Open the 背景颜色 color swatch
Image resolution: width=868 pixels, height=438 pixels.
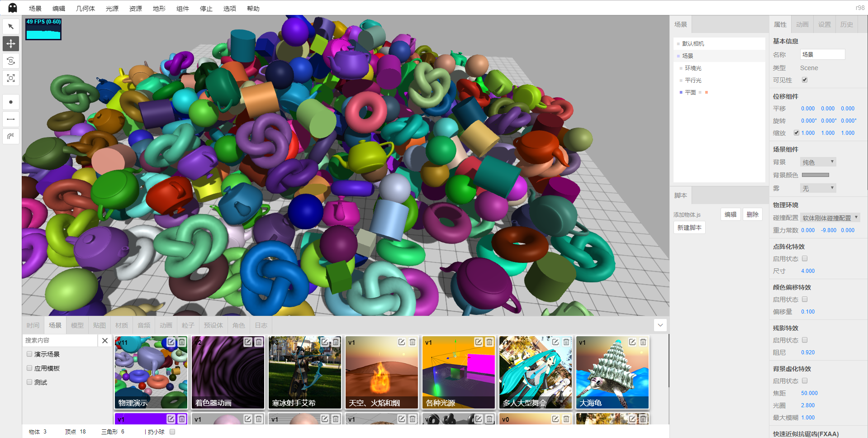(815, 175)
